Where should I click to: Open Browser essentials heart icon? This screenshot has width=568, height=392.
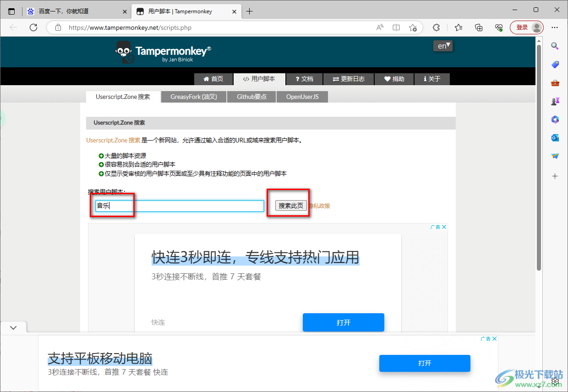click(499, 27)
